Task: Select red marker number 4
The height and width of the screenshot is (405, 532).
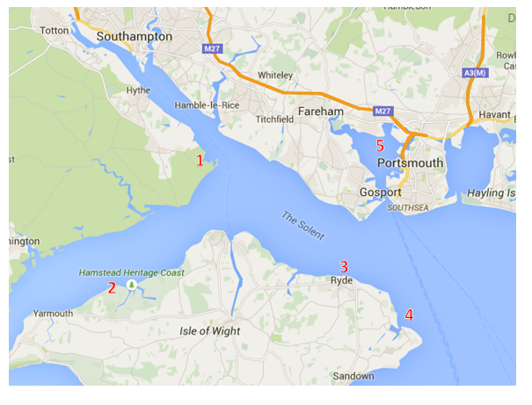Action: pos(409,315)
